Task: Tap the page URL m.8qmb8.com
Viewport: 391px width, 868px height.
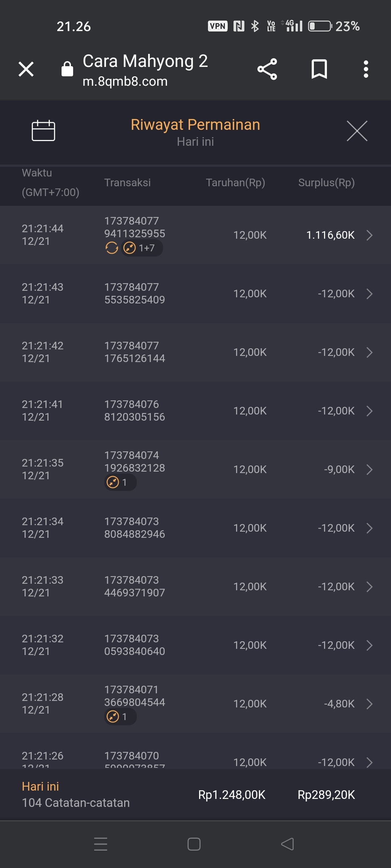Action: pos(125,81)
